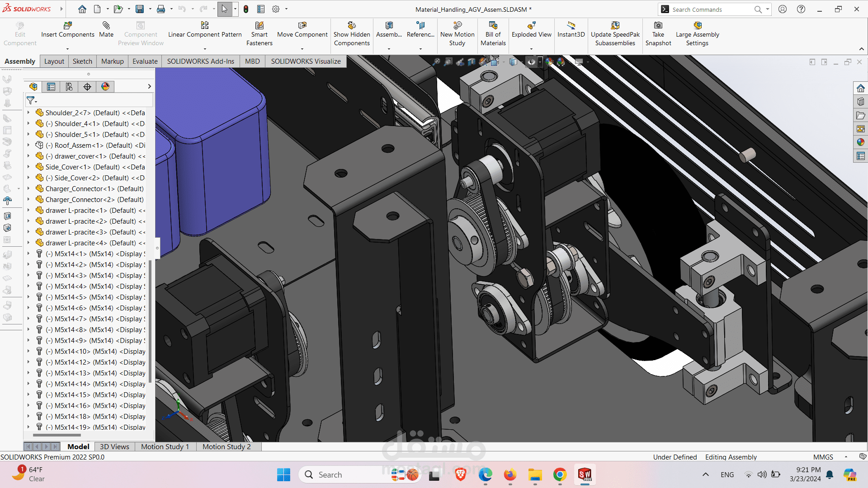Expand the Roof_Assem<1> tree node
The image size is (868, 488).
28,145
